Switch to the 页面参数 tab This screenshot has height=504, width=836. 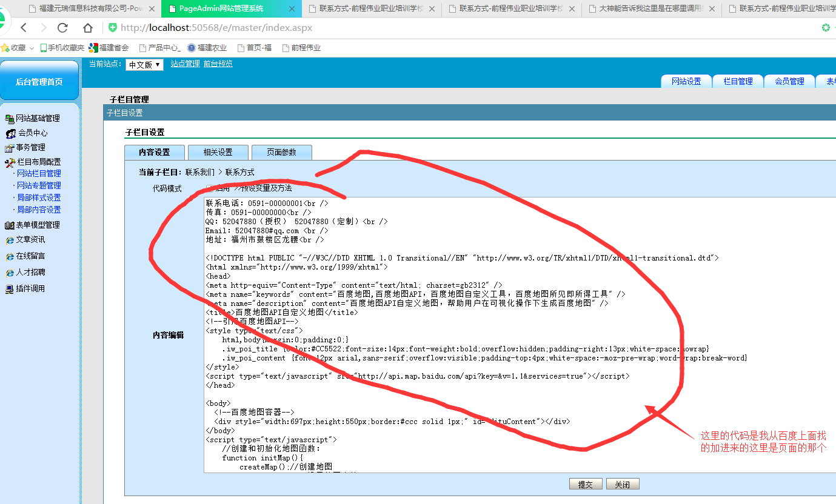tap(281, 152)
